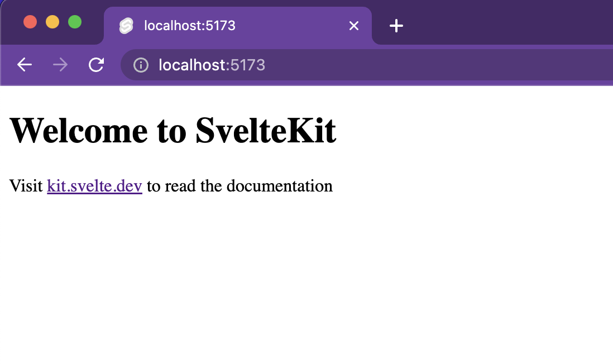View site information icon in address bar
Viewport: 613px width, 364px height.
click(x=141, y=65)
